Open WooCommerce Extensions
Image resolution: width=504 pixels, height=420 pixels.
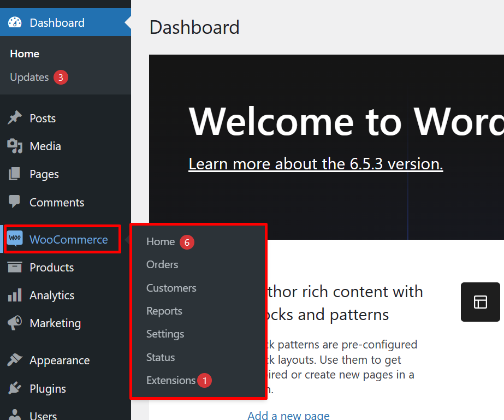pos(171,381)
